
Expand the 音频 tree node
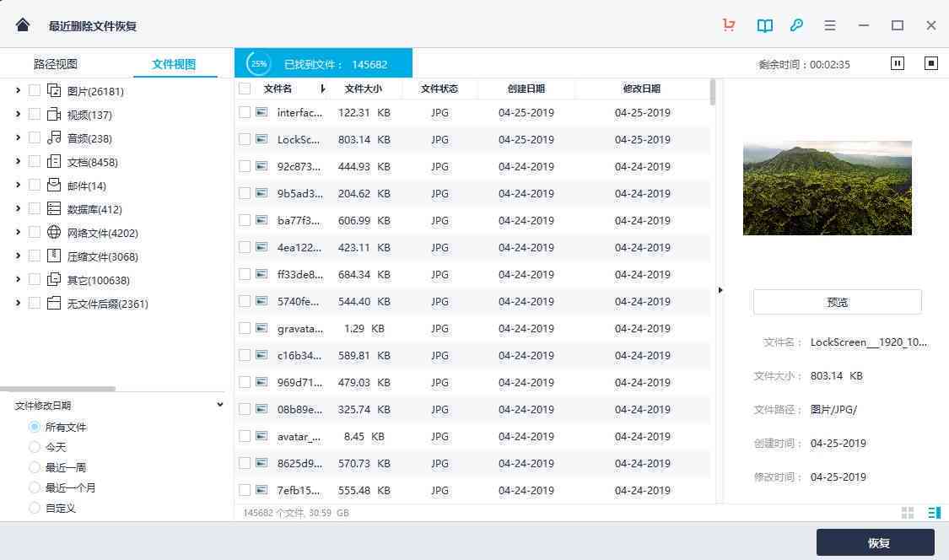[18, 137]
